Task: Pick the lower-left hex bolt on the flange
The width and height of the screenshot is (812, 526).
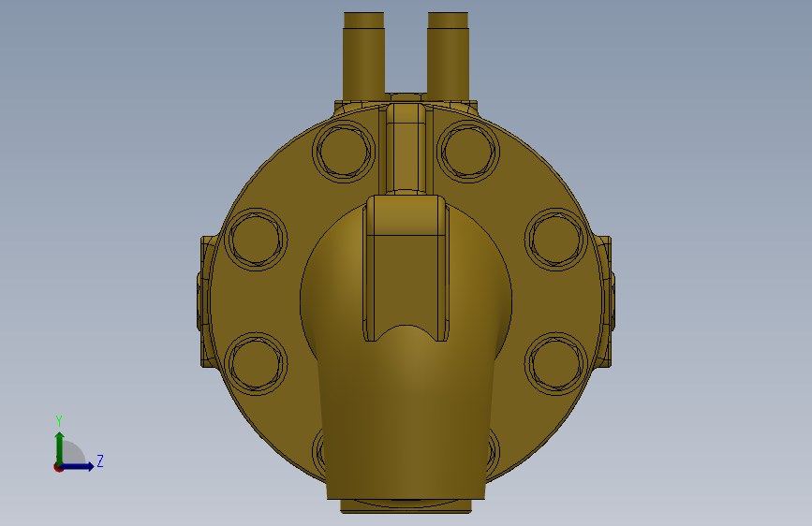Action: 256,364
